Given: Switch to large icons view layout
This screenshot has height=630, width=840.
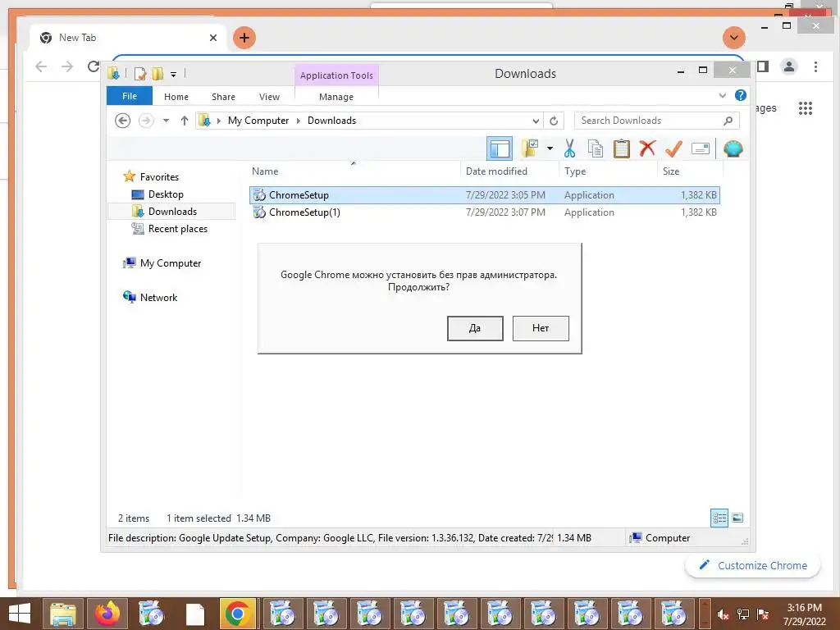Looking at the screenshot, I should (x=737, y=518).
